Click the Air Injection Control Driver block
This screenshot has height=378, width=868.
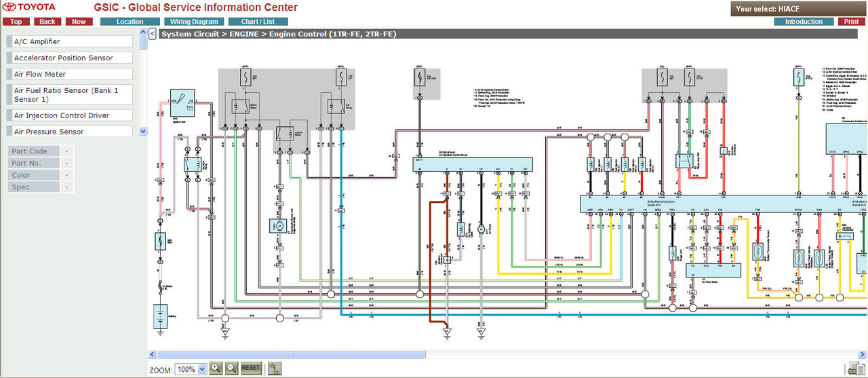tap(473, 164)
